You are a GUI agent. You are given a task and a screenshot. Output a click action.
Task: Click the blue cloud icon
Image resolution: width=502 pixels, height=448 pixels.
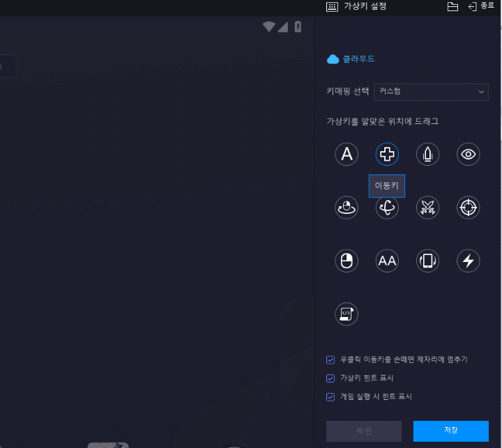click(x=333, y=59)
